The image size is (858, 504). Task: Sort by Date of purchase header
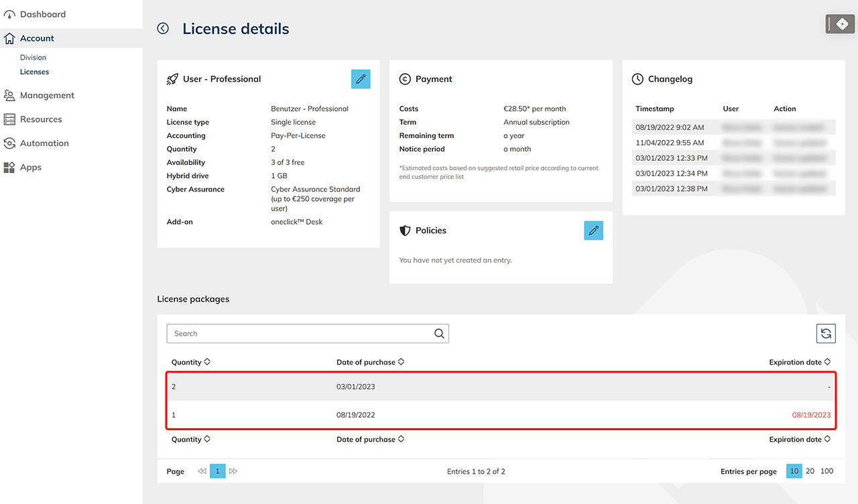[x=370, y=362]
